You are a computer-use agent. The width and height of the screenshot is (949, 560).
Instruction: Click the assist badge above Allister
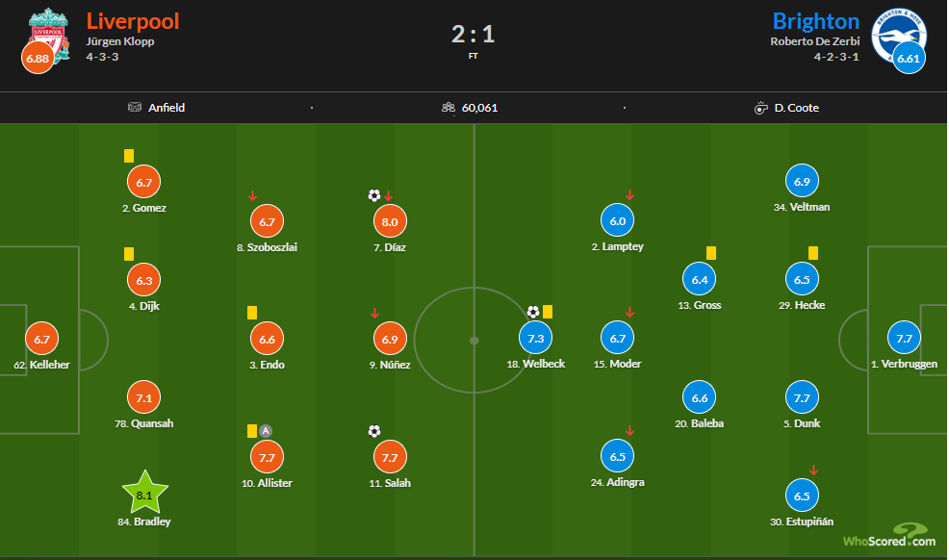pos(265,431)
